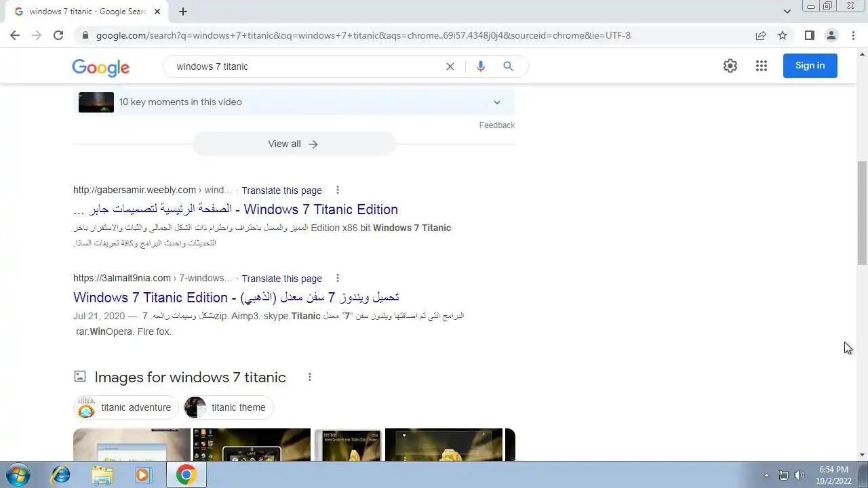Open the fourth gold ship image thumbnail

tap(443, 445)
